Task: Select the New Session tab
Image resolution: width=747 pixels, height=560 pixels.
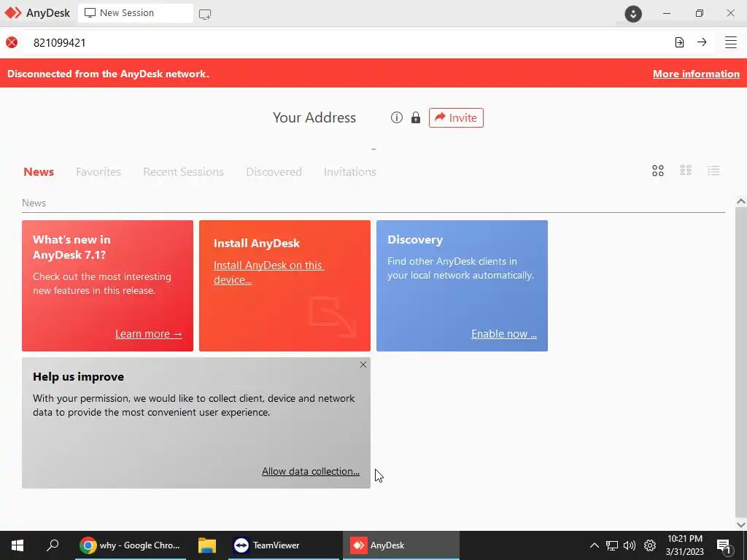Action: tap(135, 13)
